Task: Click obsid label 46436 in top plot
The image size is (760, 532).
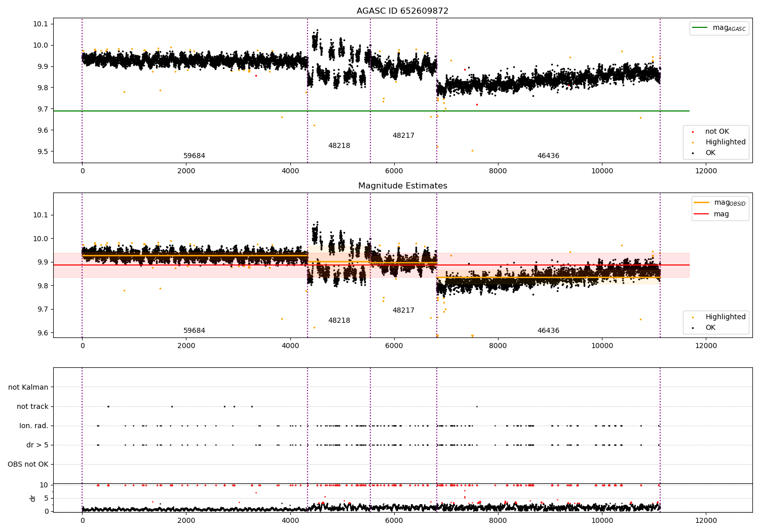Action: (548, 156)
